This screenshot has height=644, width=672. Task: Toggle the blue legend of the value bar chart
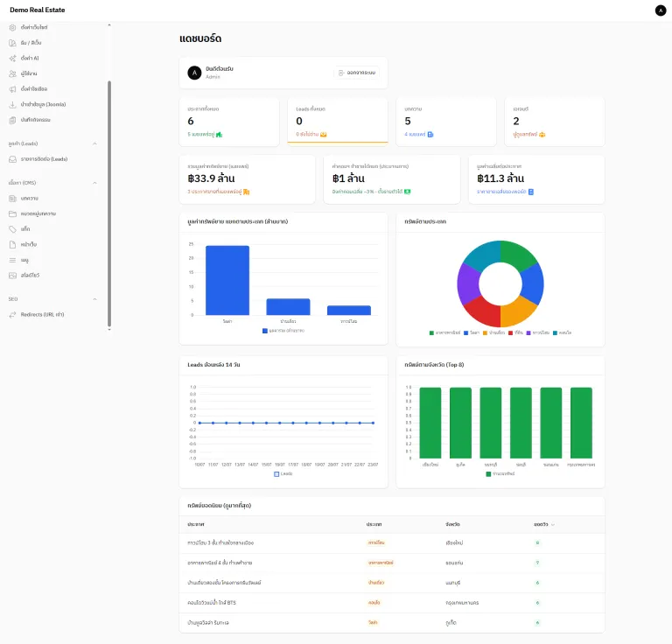click(283, 331)
